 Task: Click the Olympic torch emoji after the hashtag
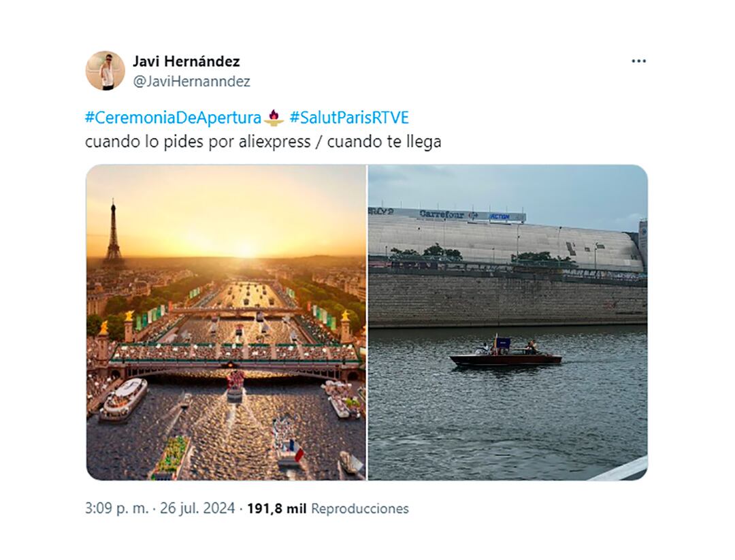tap(274, 118)
